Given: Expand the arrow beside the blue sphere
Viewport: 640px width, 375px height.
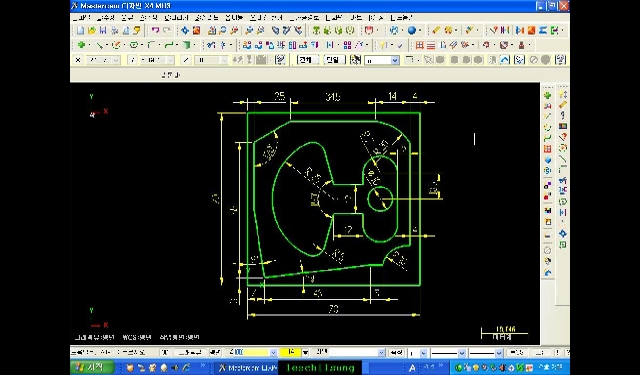Looking at the screenshot, I should 419,30.
